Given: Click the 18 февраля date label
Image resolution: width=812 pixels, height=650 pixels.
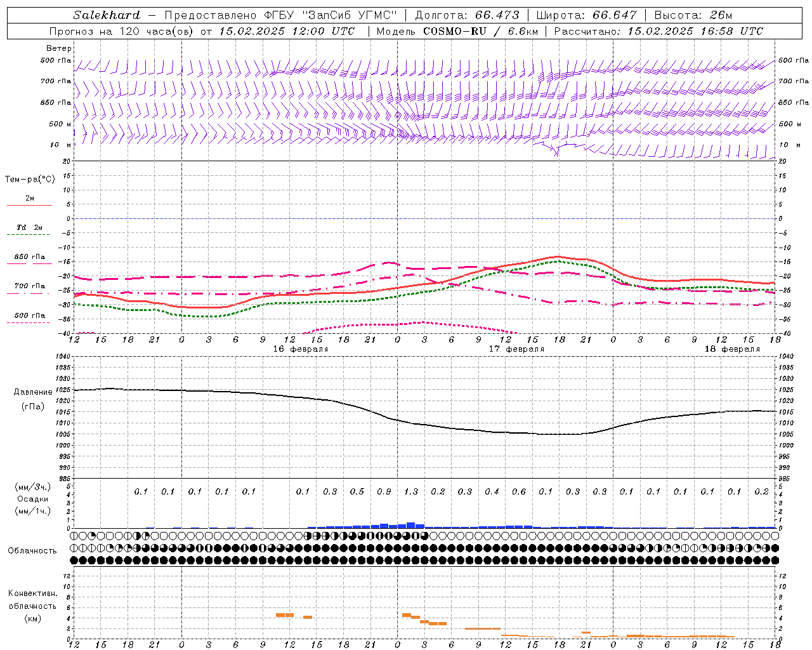Looking at the screenshot, I should click(732, 349).
